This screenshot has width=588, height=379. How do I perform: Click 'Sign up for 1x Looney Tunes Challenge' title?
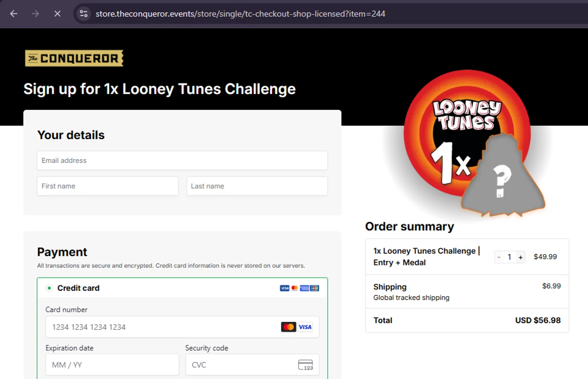click(160, 89)
